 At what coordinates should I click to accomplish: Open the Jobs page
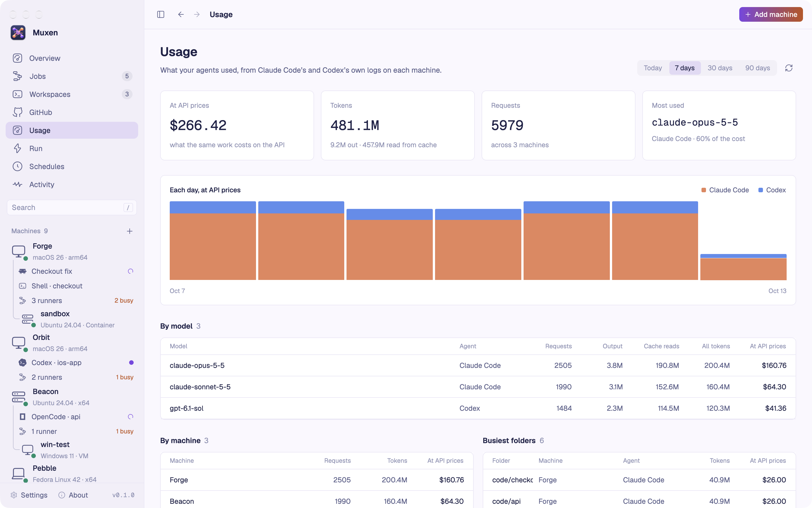point(72,76)
